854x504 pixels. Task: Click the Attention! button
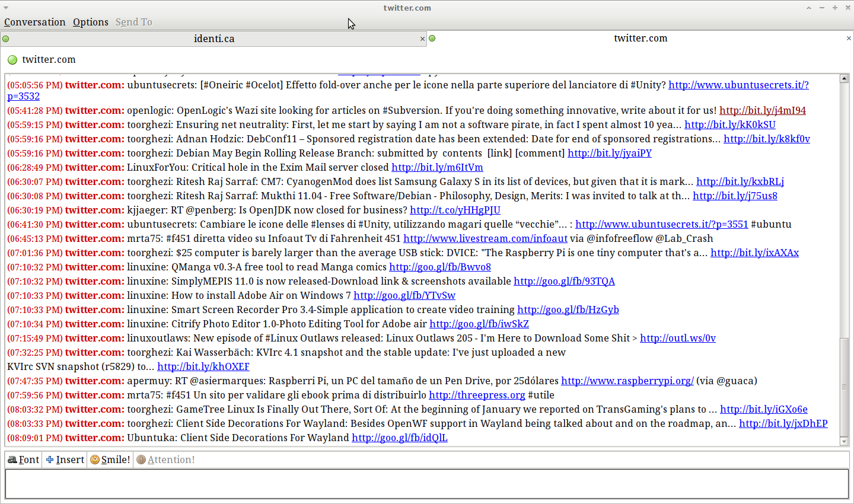(165, 460)
